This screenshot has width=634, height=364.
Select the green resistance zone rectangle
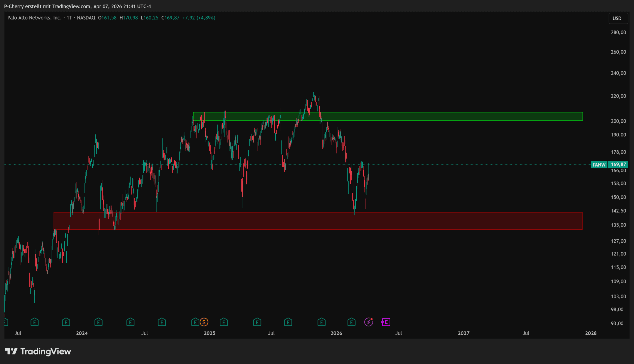[450, 116]
